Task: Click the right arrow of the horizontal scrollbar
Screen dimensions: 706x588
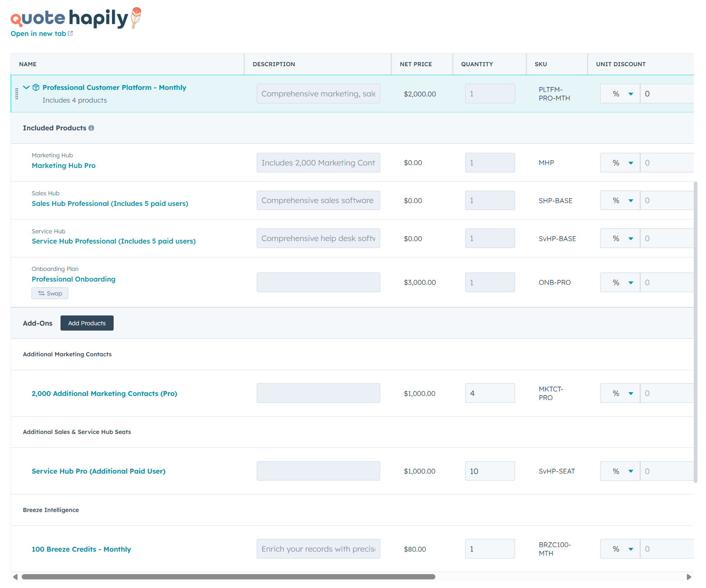Action: click(x=689, y=577)
